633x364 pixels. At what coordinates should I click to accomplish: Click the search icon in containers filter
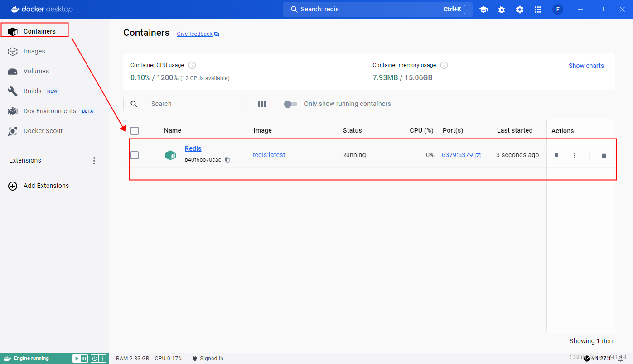click(x=134, y=104)
